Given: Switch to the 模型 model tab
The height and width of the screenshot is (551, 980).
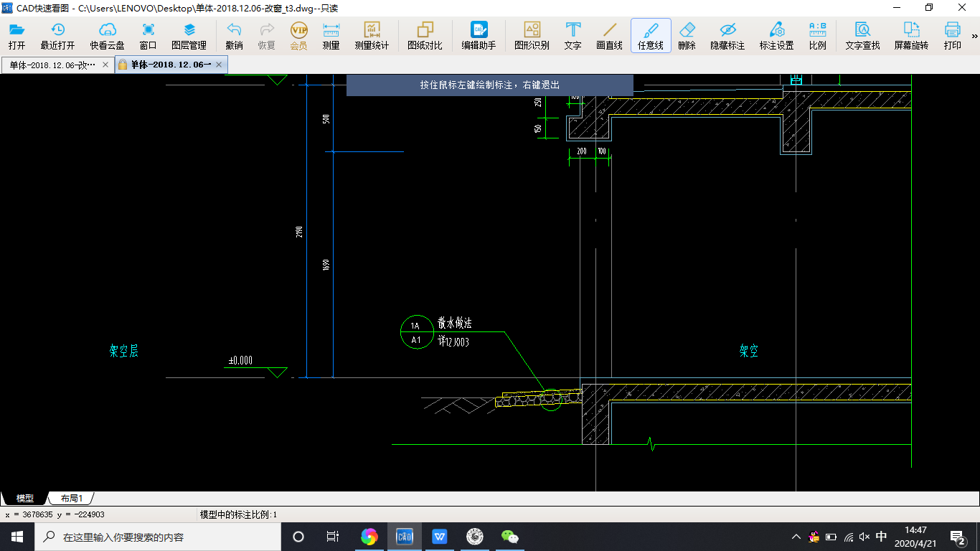Looking at the screenshot, I should tap(25, 498).
